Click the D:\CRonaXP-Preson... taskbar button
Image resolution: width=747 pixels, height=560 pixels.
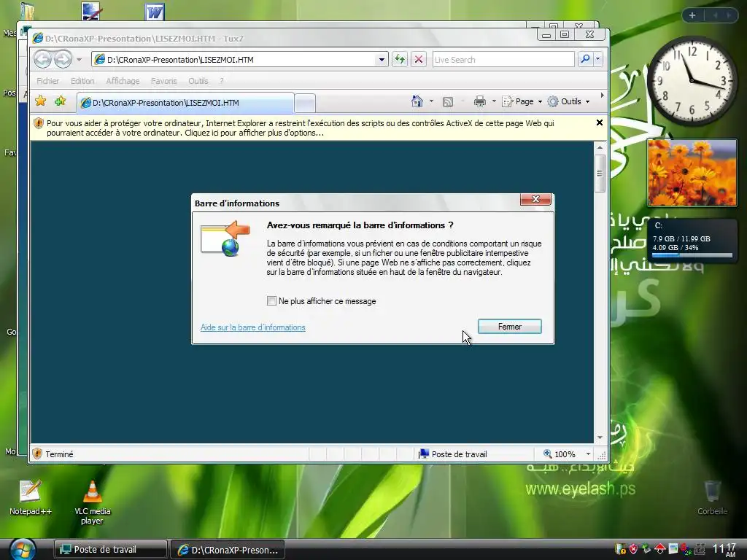click(x=228, y=550)
